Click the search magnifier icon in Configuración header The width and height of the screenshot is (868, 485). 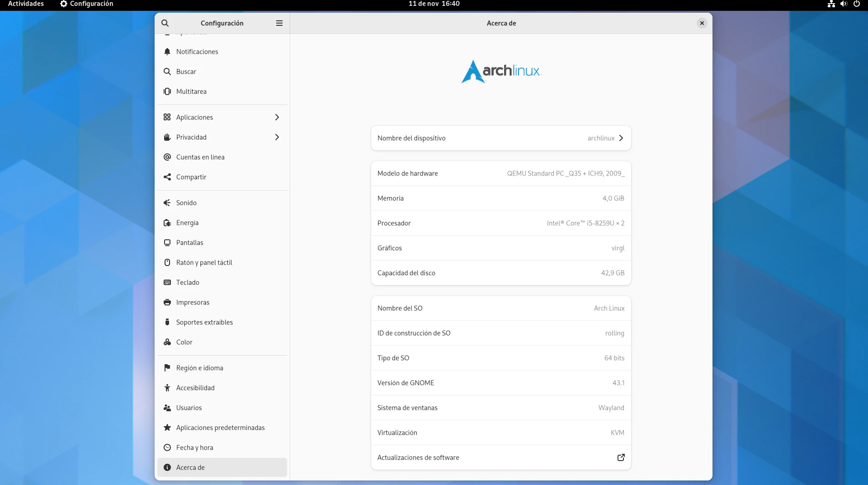165,23
